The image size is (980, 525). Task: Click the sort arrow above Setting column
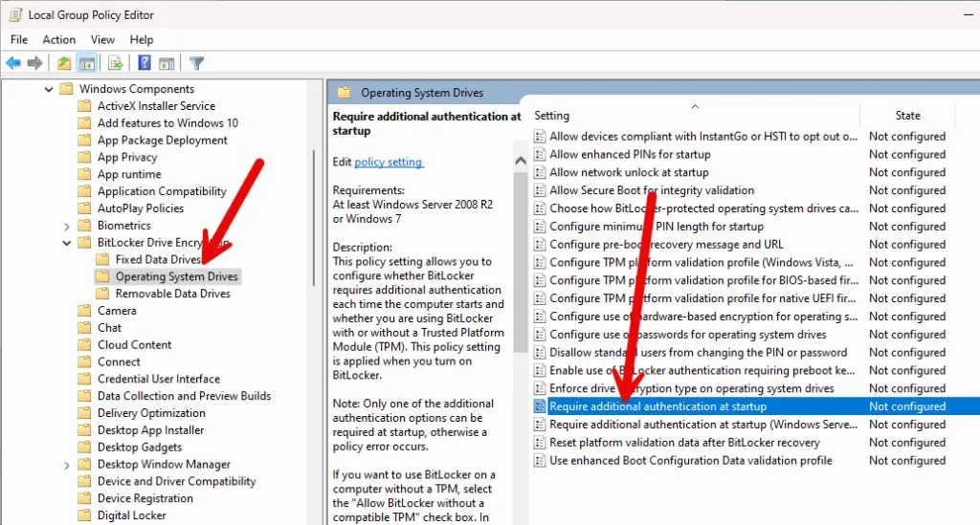tap(695, 107)
